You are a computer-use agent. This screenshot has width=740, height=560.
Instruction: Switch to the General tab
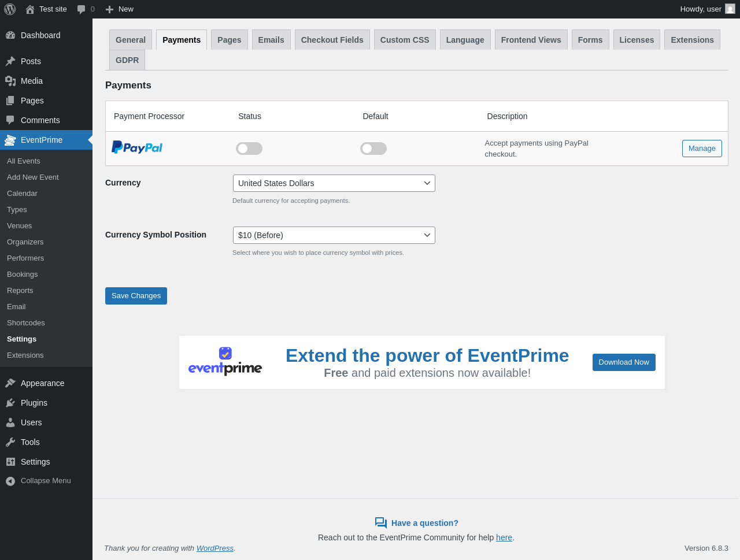(131, 40)
